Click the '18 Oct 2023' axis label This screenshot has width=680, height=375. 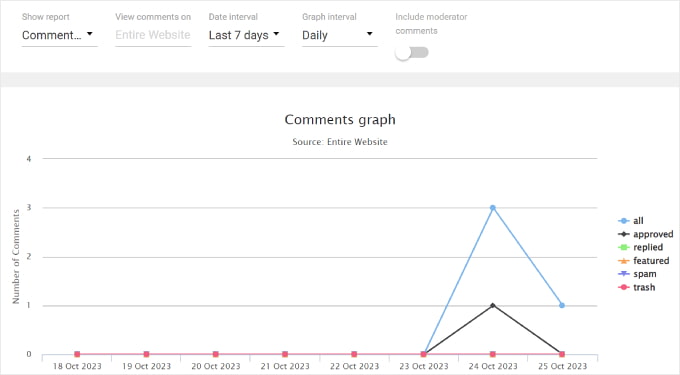(x=77, y=366)
